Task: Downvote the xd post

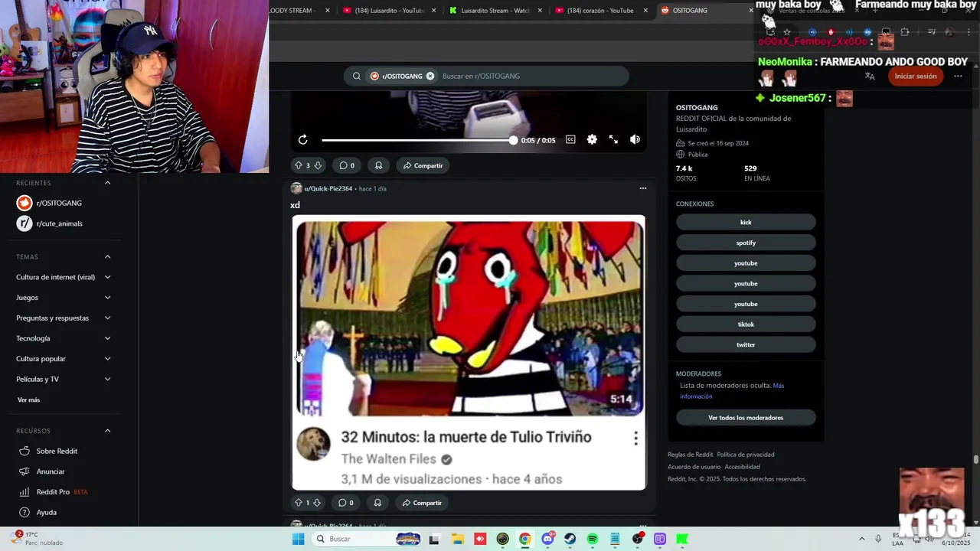Action: pos(317,503)
